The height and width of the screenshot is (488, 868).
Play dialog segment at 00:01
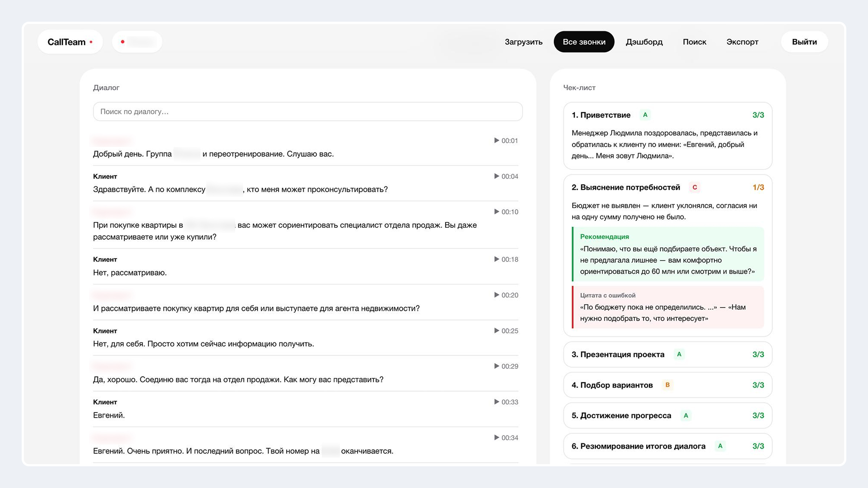pyautogui.click(x=506, y=140)
